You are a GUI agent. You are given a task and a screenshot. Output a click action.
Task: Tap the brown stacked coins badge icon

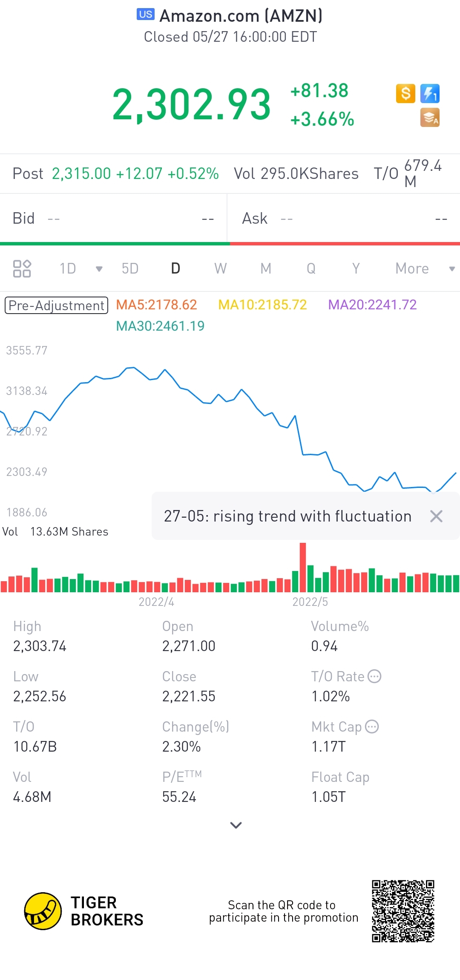[x=430, y=118]
